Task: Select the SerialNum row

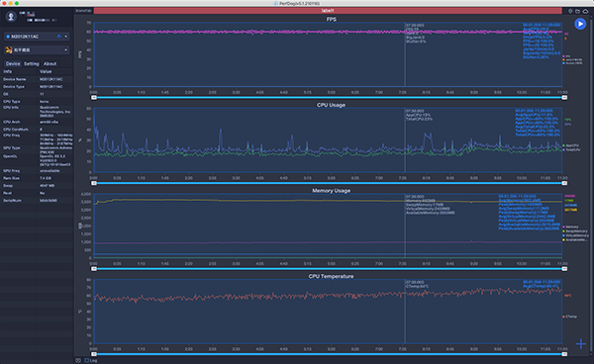Action: [x=37, y=200]
